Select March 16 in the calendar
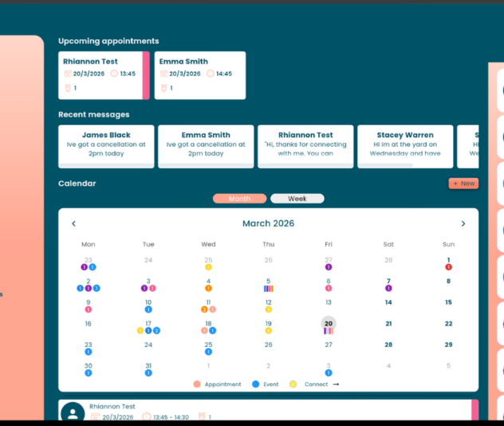504x426 pixels. click(88, 323)
